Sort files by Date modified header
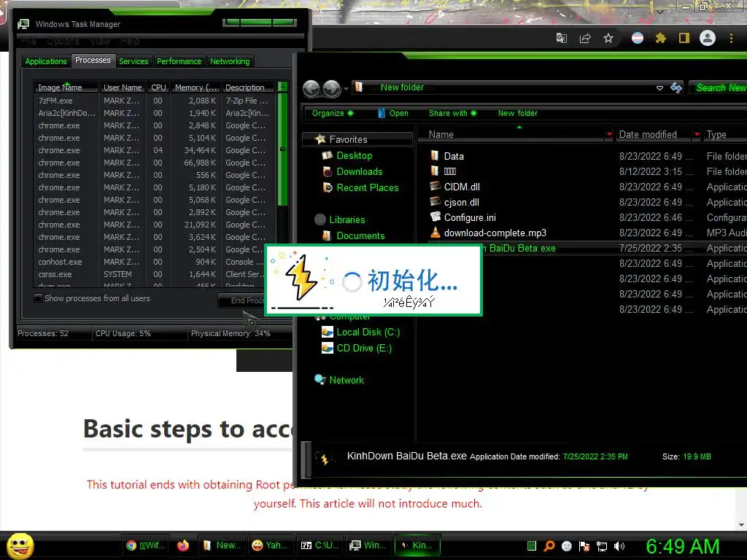Viewport: 747px width, 560px height. point(653,135)
